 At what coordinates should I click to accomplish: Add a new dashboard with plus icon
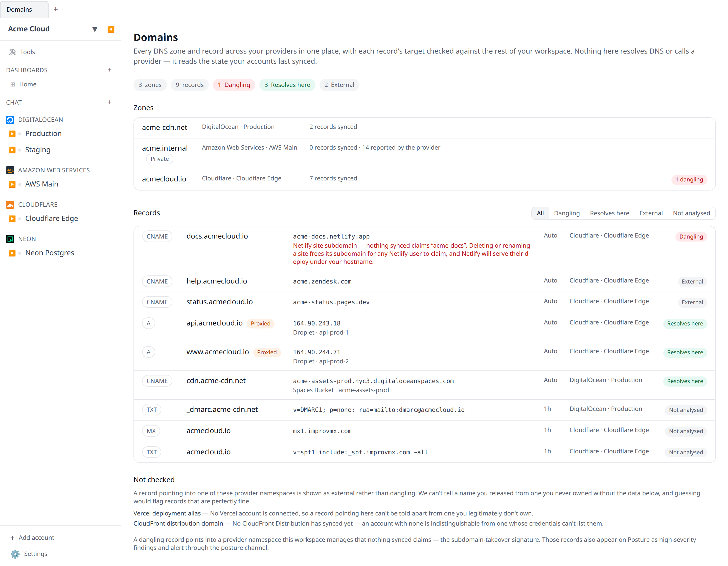click(110, 70)
